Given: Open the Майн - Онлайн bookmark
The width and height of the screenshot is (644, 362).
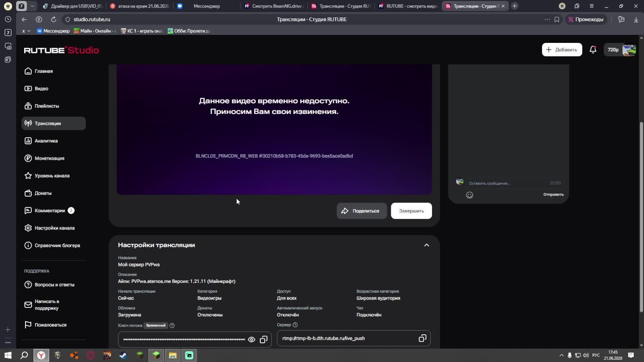Looking at the screenshot, I should tap(95, 31).
